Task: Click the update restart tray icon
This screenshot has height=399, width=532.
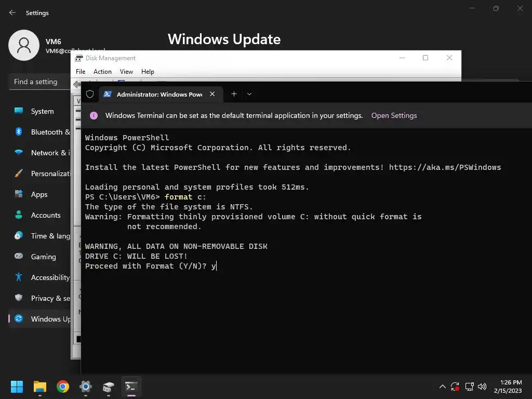Action: 455,387
